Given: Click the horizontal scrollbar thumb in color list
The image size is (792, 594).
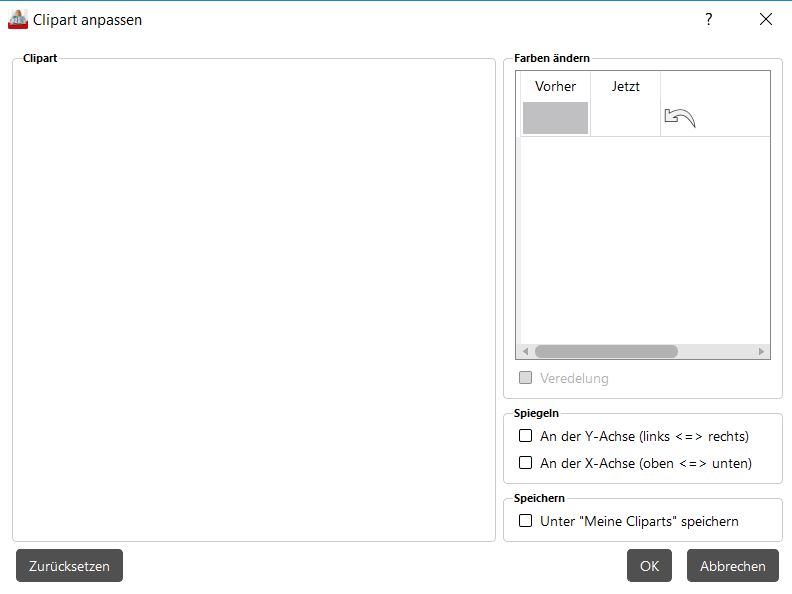Looking at the screenshot, I should (606, 351).
